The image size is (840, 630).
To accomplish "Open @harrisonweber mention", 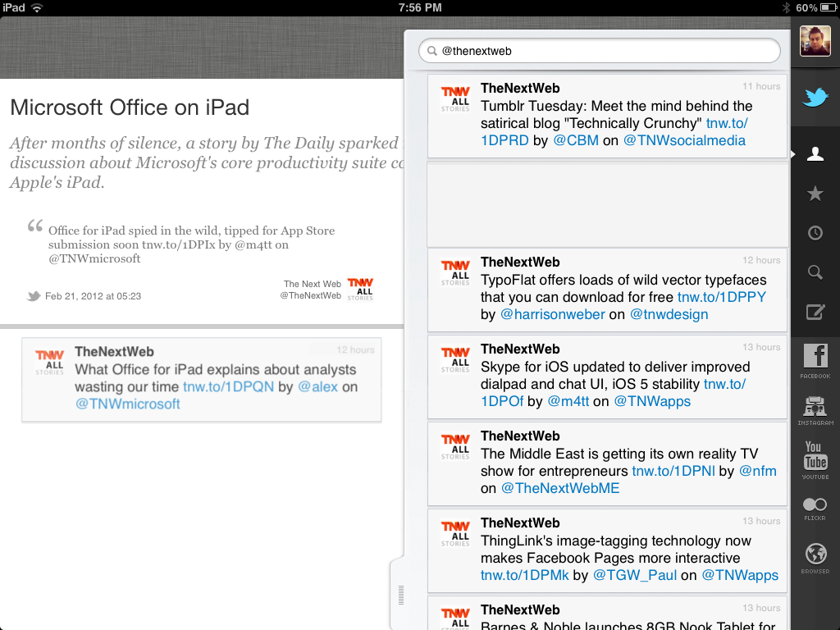I will tap(552, 314).
